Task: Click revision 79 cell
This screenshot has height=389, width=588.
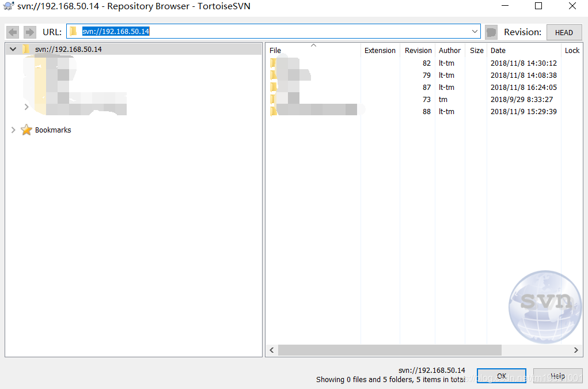Action: tap(426, 75)
